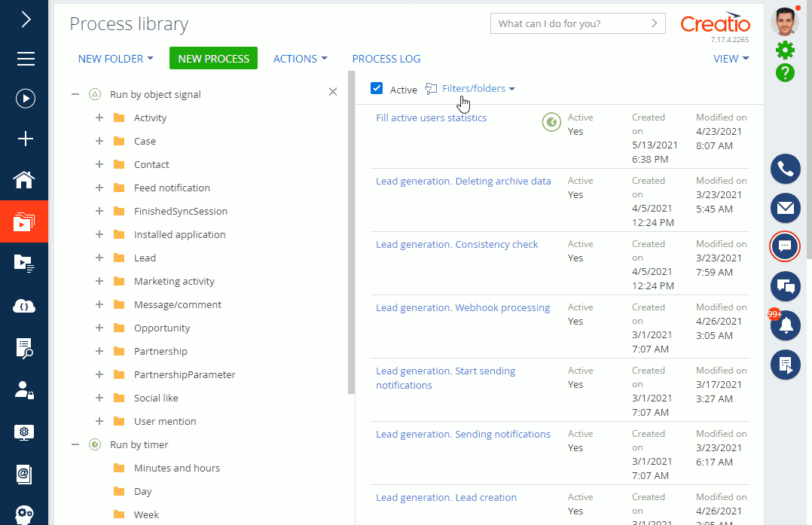Collapse the Run by timer group

(x=75, y=444)
